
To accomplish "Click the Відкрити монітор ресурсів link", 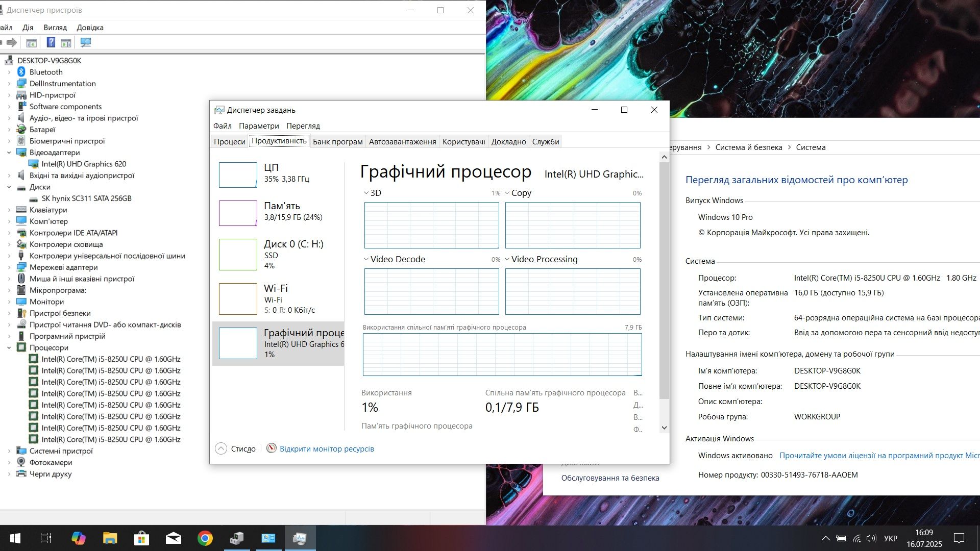I will tap(327, 448).
